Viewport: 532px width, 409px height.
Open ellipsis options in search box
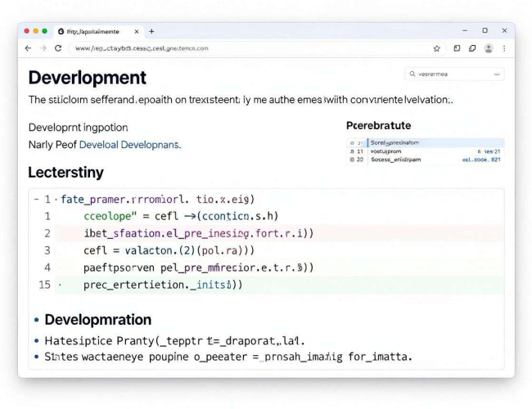[497, 74]
